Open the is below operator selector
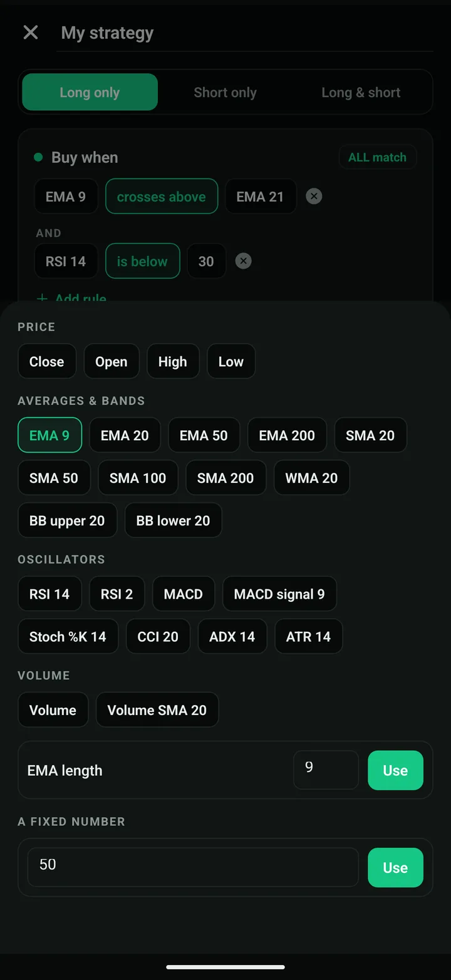 pos(142,261)
